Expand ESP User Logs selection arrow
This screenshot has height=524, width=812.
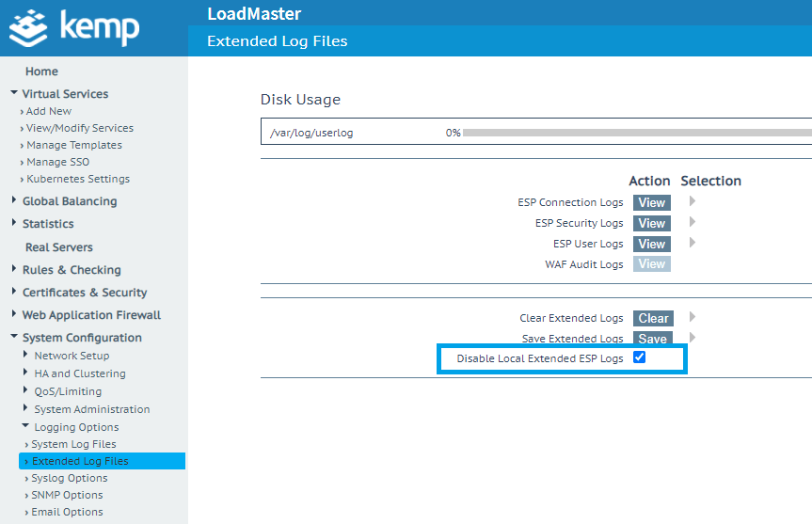(x=693, y=243)
